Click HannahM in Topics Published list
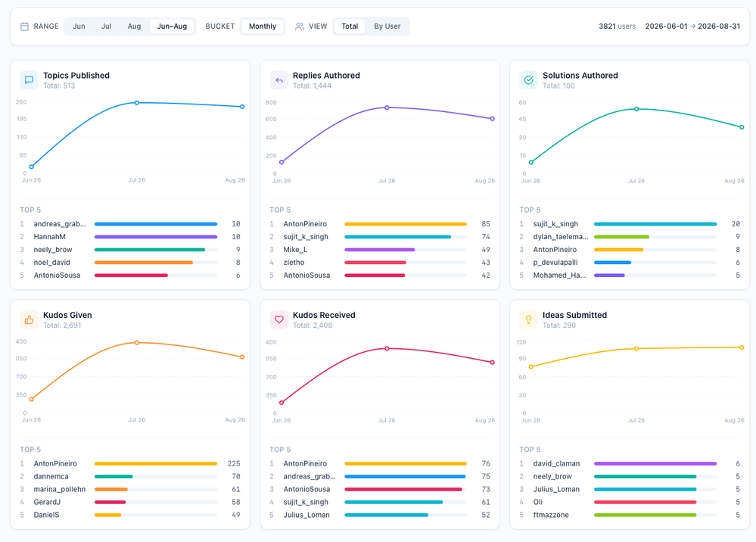This screenshot has width=756, height=542. 50,237
